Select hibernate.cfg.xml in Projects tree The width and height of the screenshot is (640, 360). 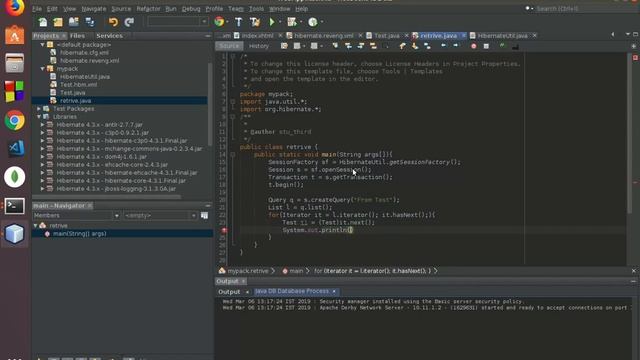(x=84, y=53)
